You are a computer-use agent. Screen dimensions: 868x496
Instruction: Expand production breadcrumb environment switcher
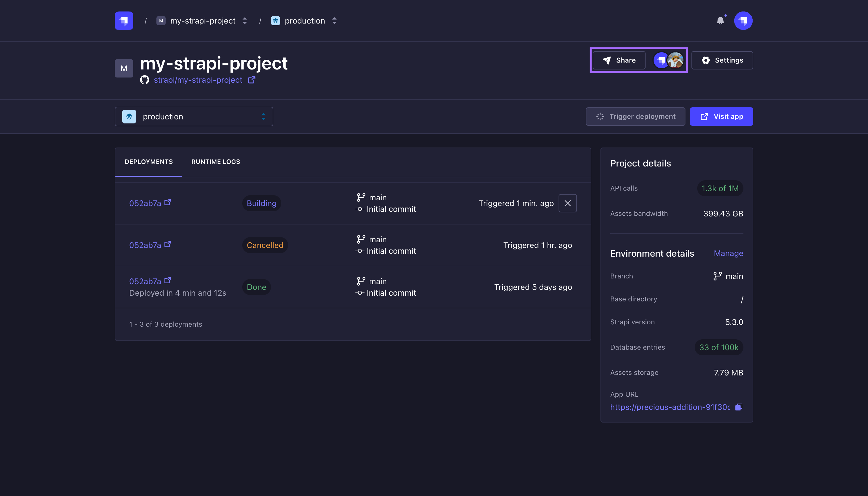pyautogui.click(x=334, y=21)
